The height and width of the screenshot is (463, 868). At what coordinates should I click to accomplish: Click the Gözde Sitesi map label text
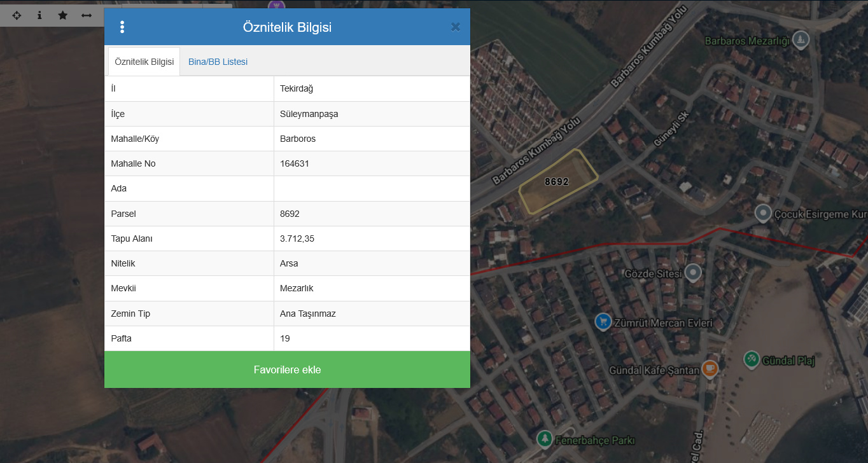(x=653, y=273)
